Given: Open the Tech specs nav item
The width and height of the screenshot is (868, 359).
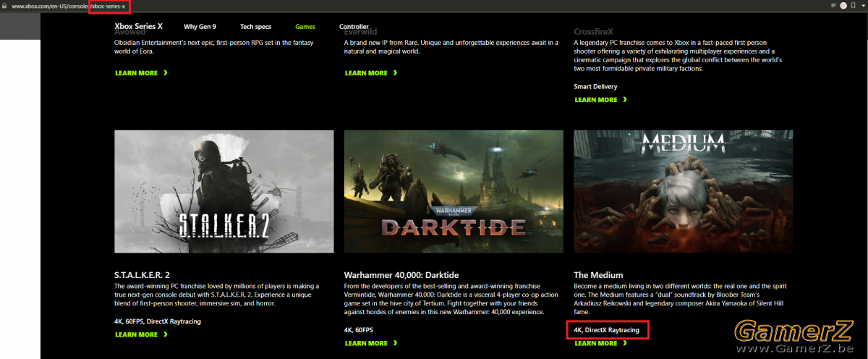Looking at the screenshot, I should [x=256, y=27].
